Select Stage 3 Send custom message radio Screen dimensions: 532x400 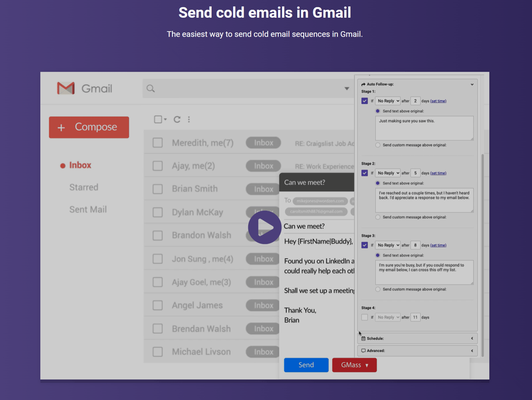tap(378, 289)
